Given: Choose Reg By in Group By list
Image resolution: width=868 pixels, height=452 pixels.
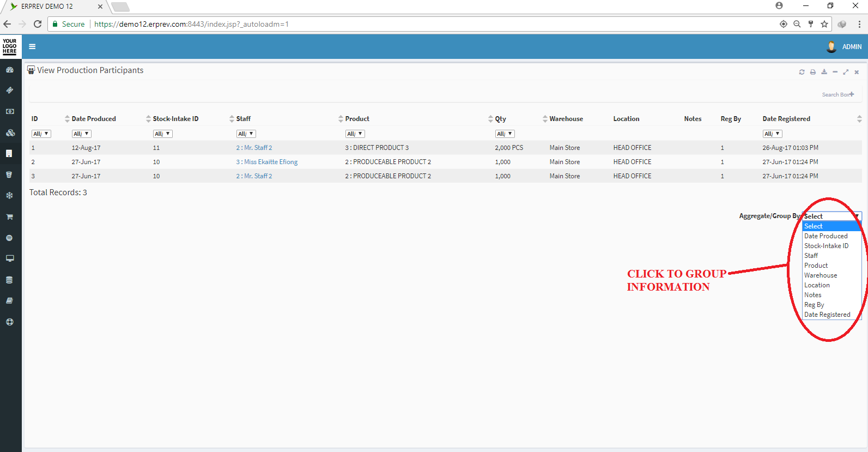Looking at the screenshot, I should coord(831,305).
